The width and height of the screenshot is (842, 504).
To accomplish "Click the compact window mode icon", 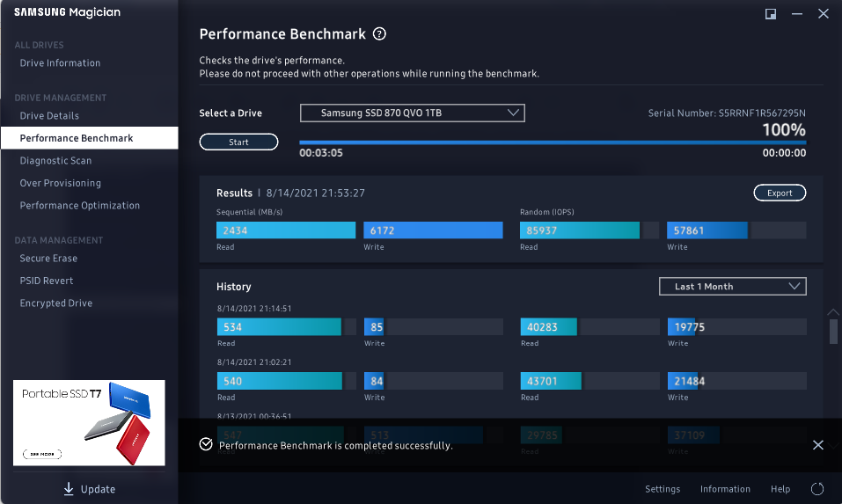I will click(x=771, y=14).
